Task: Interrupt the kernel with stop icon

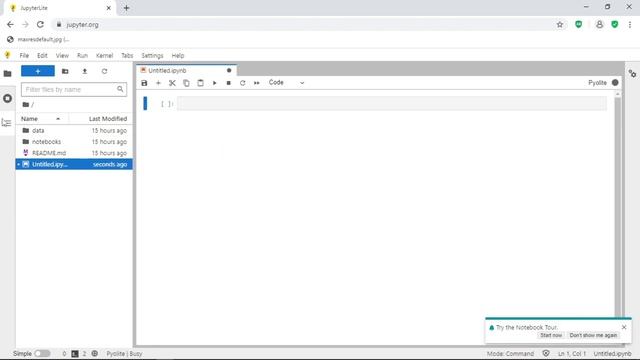Action: (x=229, y=83)
